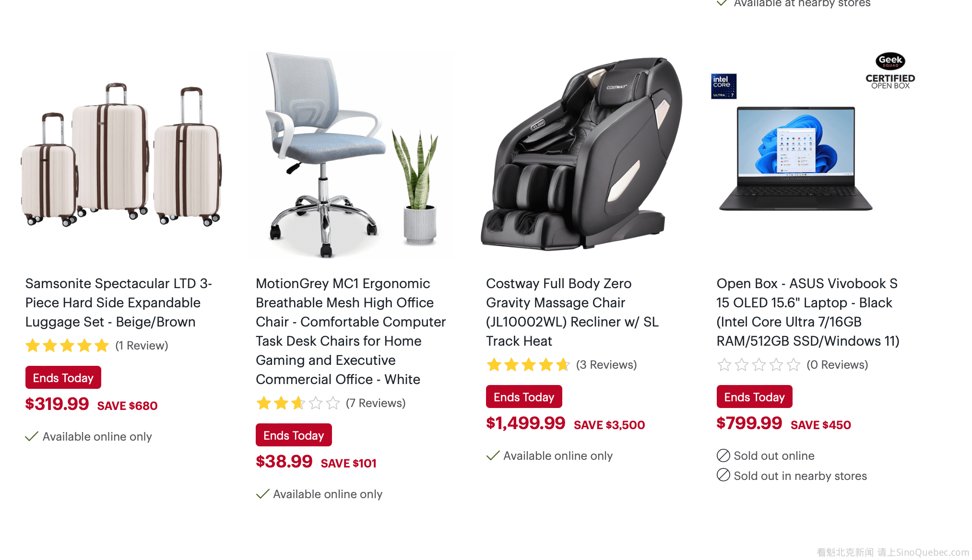
Task: Click the $1,499.99 massage chair price
Action: (x=525, y=423)
